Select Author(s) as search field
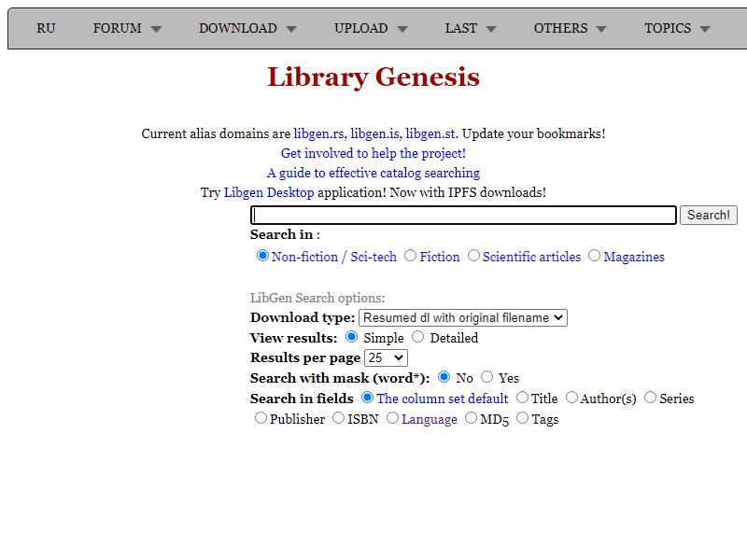The image size is (747, 560). pos(571,398)
